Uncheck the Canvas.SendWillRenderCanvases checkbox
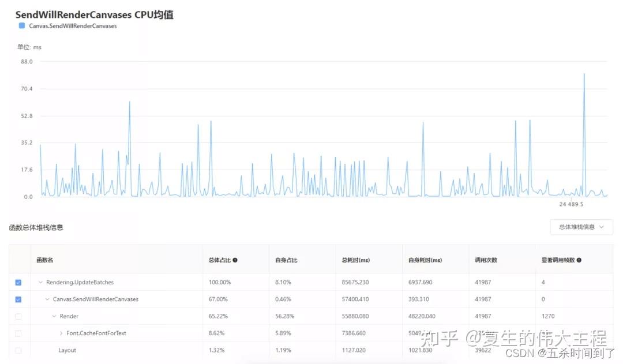Image resolution: width=623 pixels, height=364 pixels. [x=18, y=299]
